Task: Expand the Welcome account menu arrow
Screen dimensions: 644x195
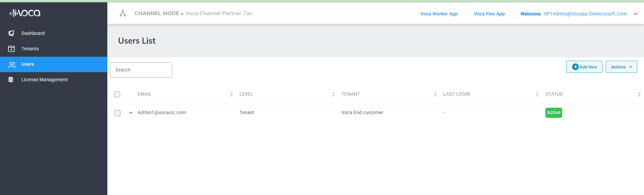Action: [x=635, y=14]
